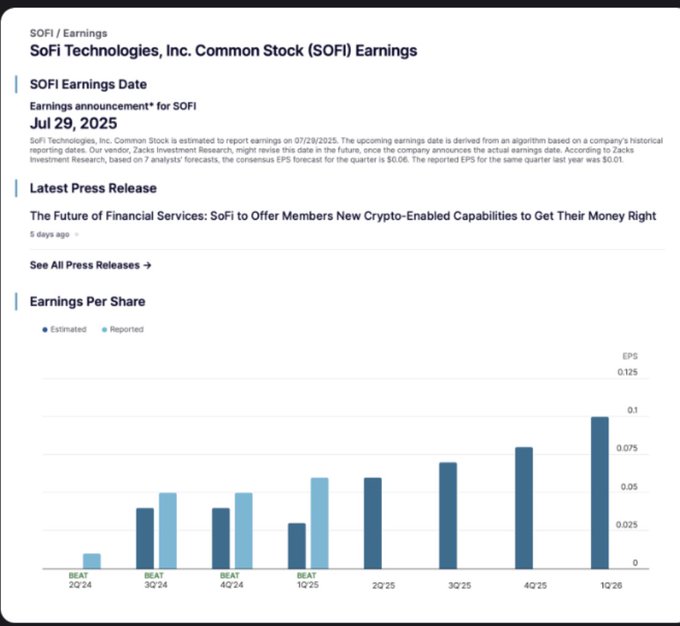The height and width of the screenshot is (626, 680).
Task: Click the BEAT label above 4Q'24
Action: [229, 575]
